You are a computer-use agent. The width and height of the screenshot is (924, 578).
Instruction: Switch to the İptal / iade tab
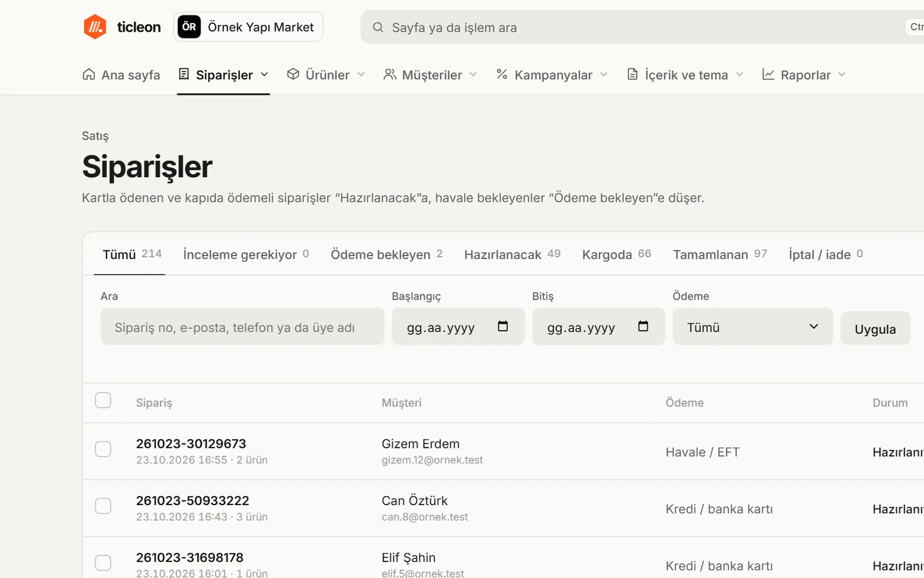pos(826,254)
